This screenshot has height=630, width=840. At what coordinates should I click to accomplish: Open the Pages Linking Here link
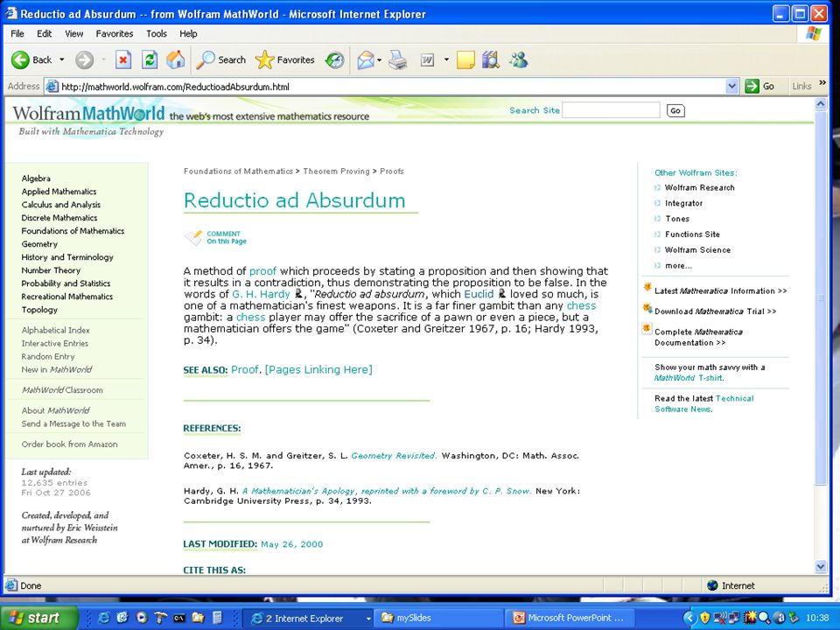click(x=318, y=369)
